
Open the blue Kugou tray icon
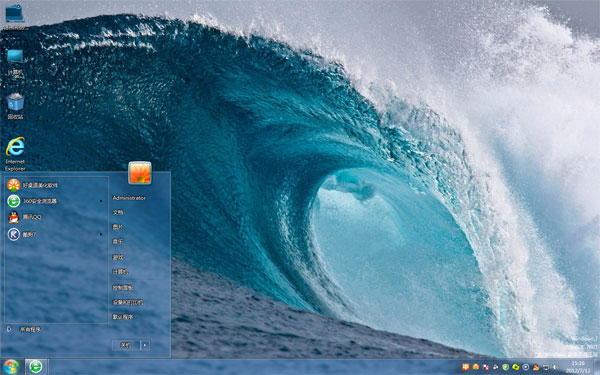point(526,367)
